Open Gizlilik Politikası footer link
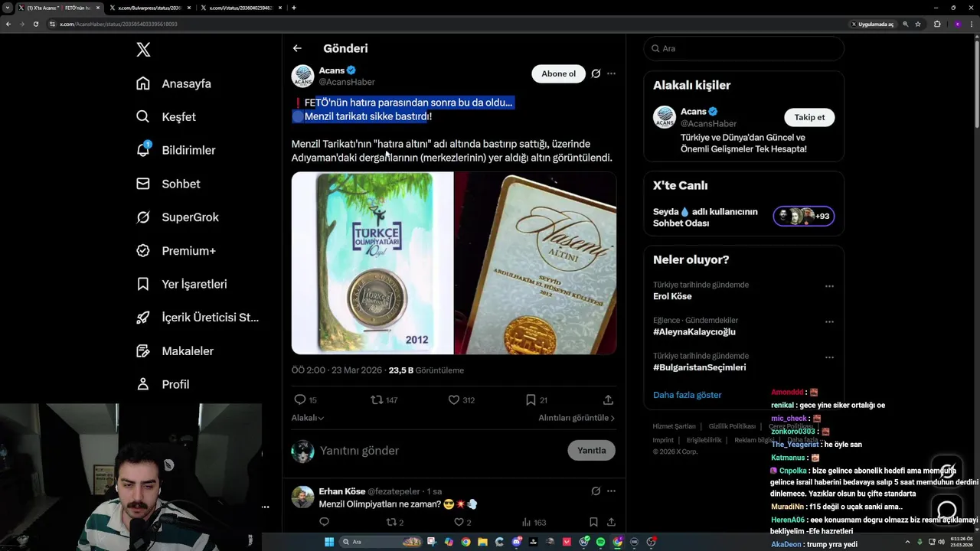Image resolution: width=980 pixels, height=551 pixels. tap(732, 426)
